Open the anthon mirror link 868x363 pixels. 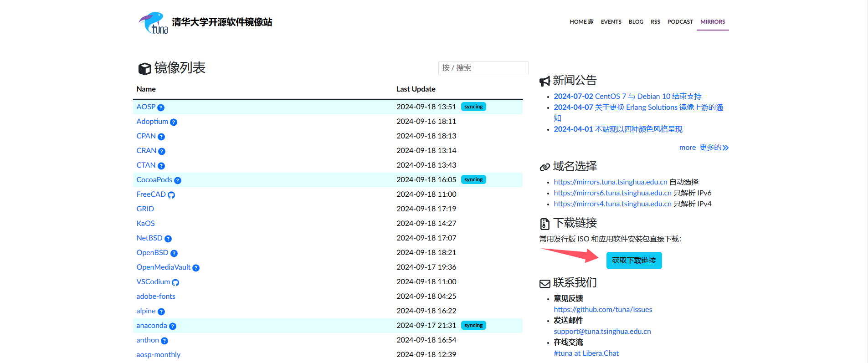click(148, 340)
